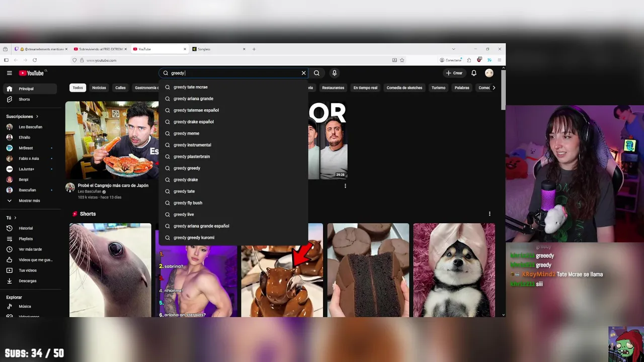
Task: Open the Benpi subscription
Action: [x=30, y=179]
